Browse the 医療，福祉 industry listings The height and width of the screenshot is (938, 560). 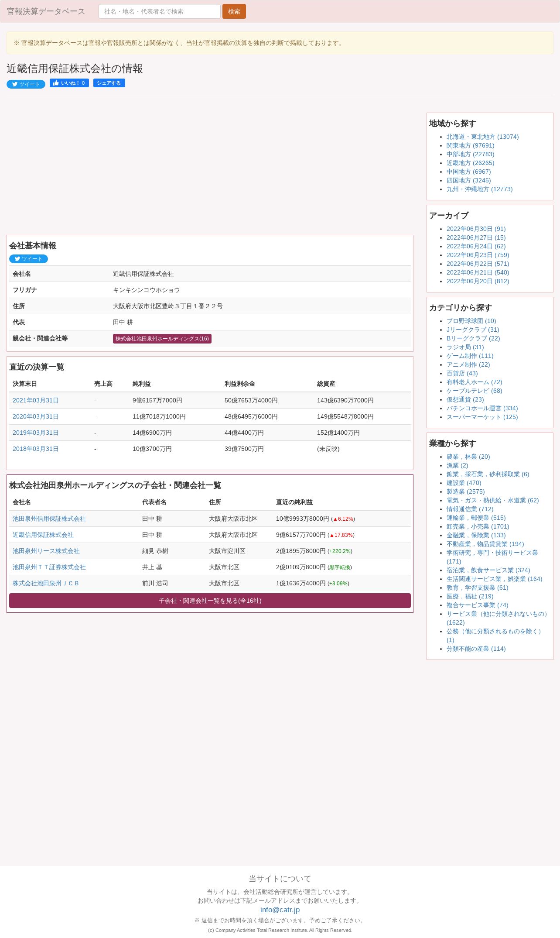click(x=470, y=596)
